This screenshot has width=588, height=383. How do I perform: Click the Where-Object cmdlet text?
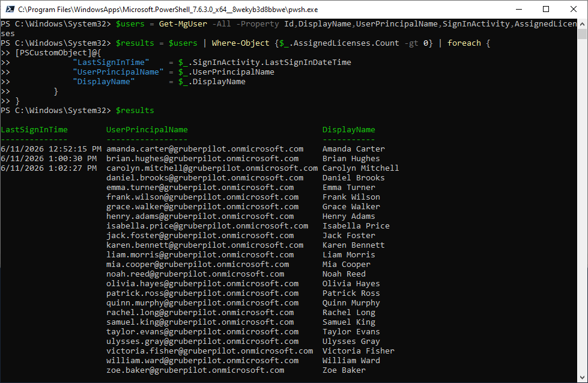tap(240, 43)
